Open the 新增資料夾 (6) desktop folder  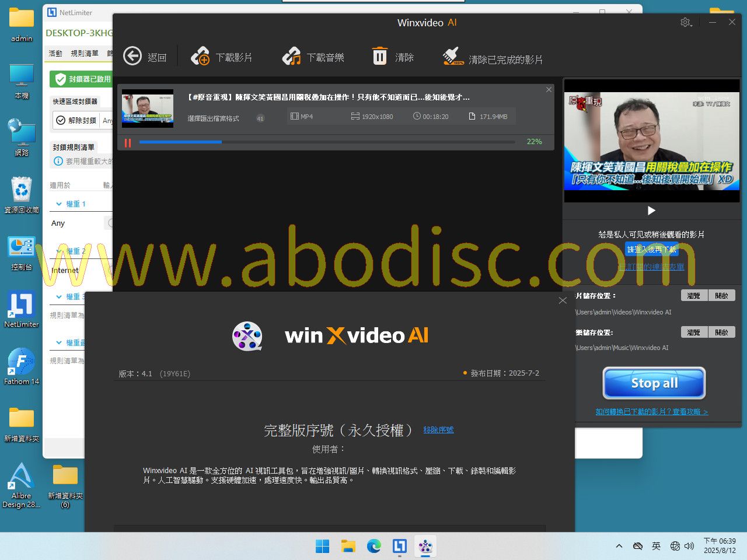65,486
